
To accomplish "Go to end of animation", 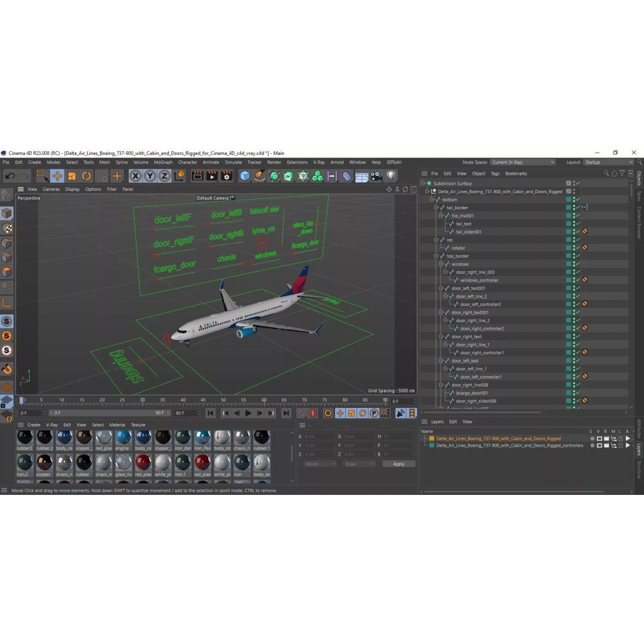I will tap(286, 413).
